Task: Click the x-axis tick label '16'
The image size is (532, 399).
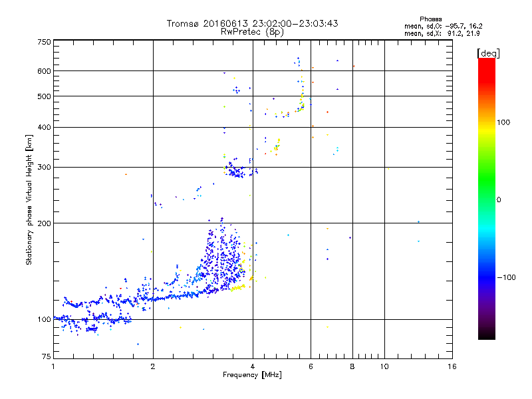Action: [452, 366]
